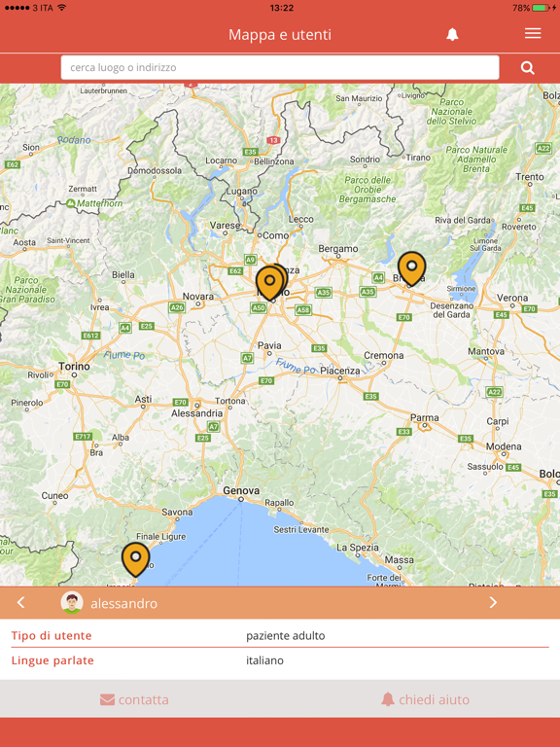Tap the 13:22 clock in status bar
This screenshot has height=747, width=560.
pyautogui.click(x=281, y=8)
